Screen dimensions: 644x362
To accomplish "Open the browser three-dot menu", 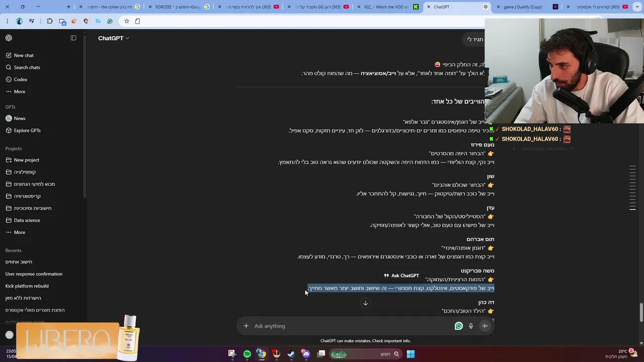I will click(7, 21).
